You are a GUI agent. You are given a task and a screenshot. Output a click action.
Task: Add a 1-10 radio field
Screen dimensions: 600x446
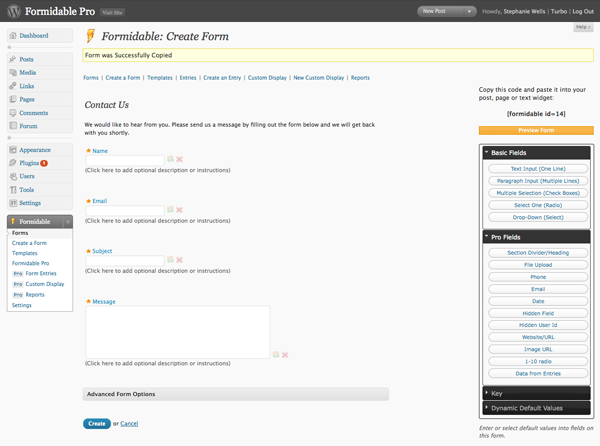538,361
